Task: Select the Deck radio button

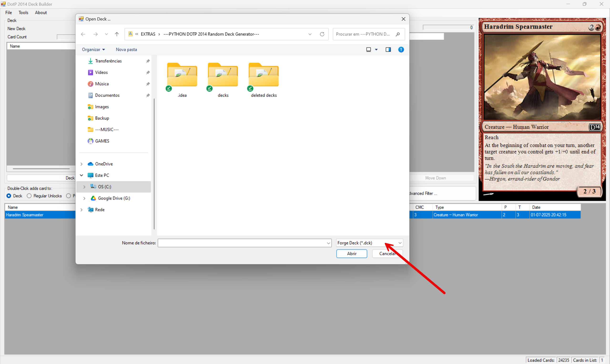Action: click(9, 196)
